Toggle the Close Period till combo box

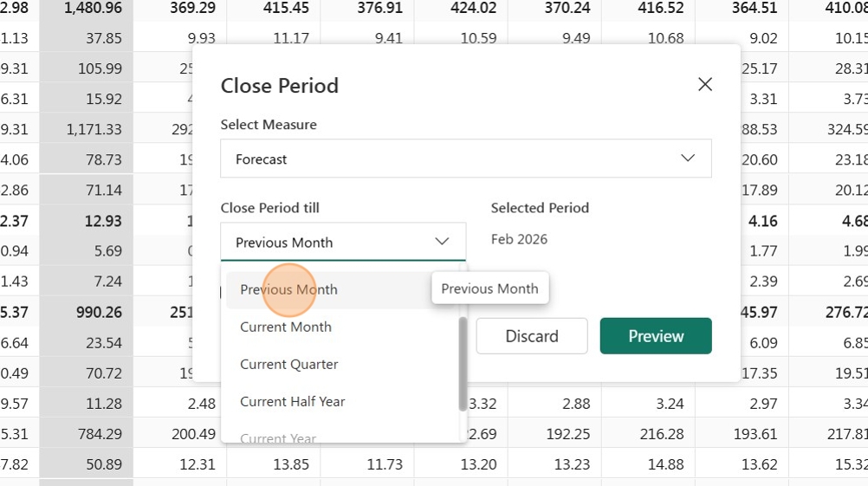[x=343, y=242]
